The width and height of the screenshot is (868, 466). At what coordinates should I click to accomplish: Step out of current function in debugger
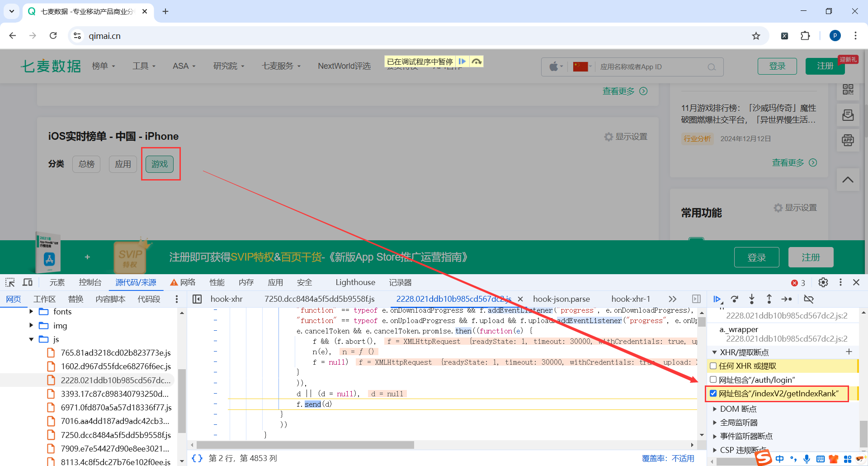pos(769,299)
